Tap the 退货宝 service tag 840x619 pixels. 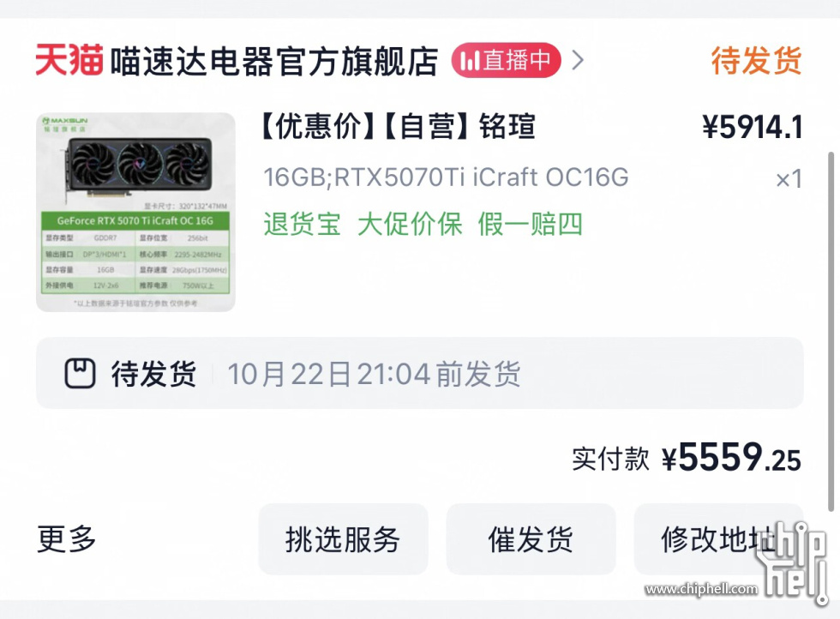pyautogui.click(x=302, y=225)
